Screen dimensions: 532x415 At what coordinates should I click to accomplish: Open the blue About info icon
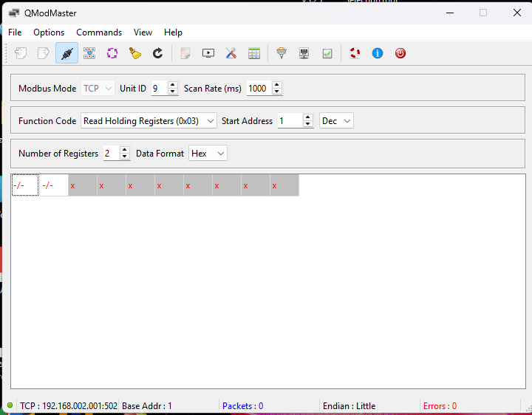pyautogui.click(x=378, y=53)
